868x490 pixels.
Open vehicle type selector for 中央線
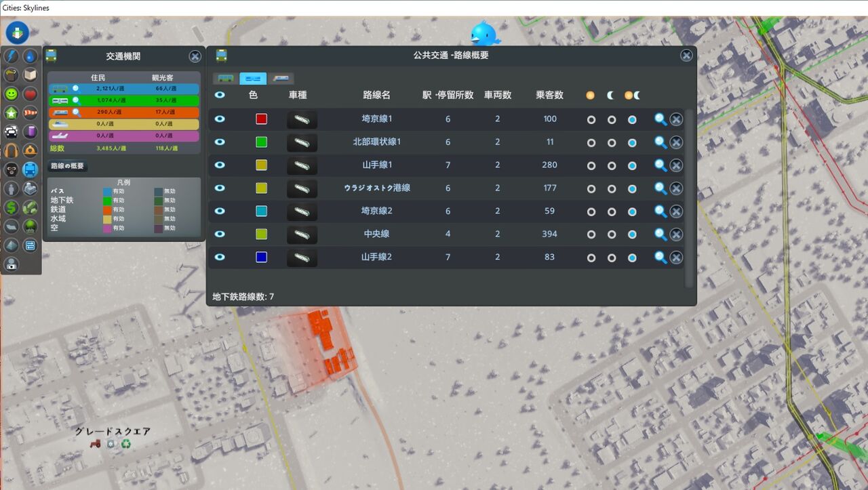(x=302, y=234)
